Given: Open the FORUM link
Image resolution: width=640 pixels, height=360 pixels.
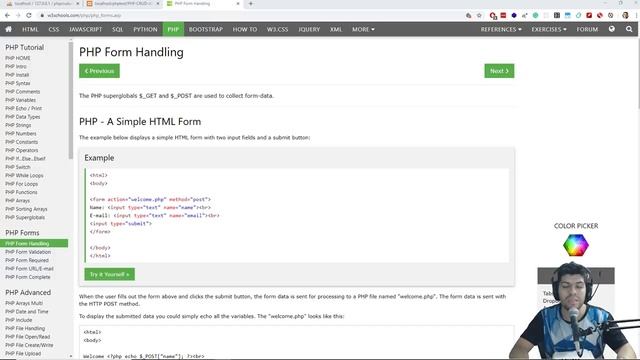Looking at the screenshot, I should tap(587, 29).
